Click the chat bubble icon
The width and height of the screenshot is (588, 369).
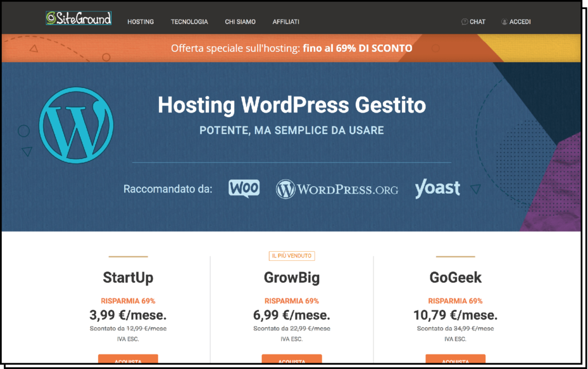click(465, 22)
